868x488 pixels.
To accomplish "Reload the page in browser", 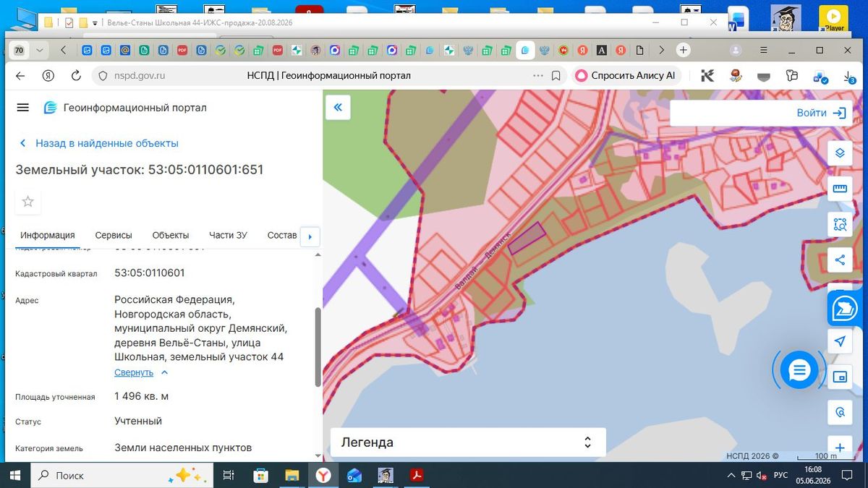I will pyautogui.click(x=76, y=75).
